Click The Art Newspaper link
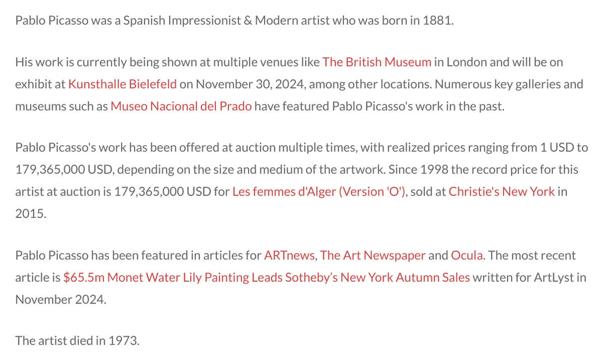 (373, 255)
